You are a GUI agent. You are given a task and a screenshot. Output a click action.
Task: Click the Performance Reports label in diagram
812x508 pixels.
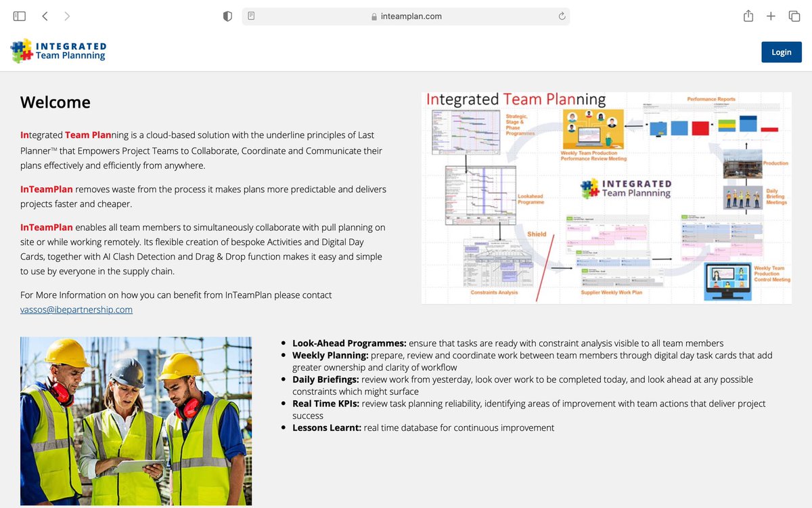pyautogui.click(x=711, y=100)
